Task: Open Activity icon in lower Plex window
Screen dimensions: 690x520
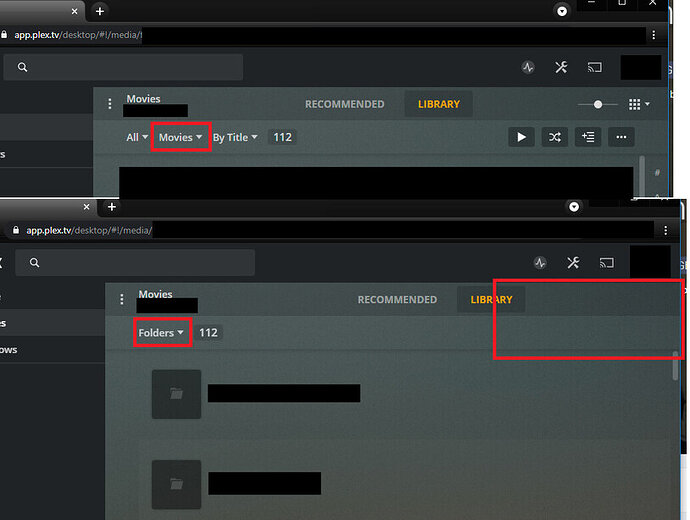Action: click(540, 263)
